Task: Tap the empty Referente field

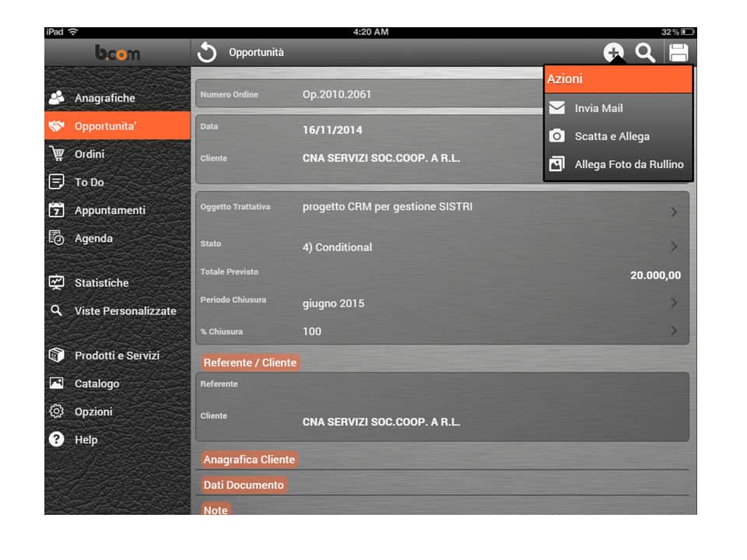Action: point(467,384)
